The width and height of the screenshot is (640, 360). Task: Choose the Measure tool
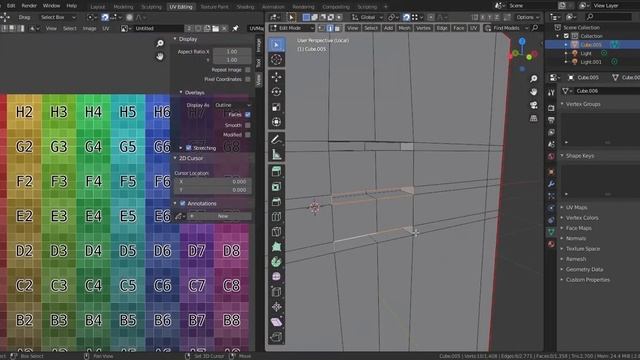point(276,155)
